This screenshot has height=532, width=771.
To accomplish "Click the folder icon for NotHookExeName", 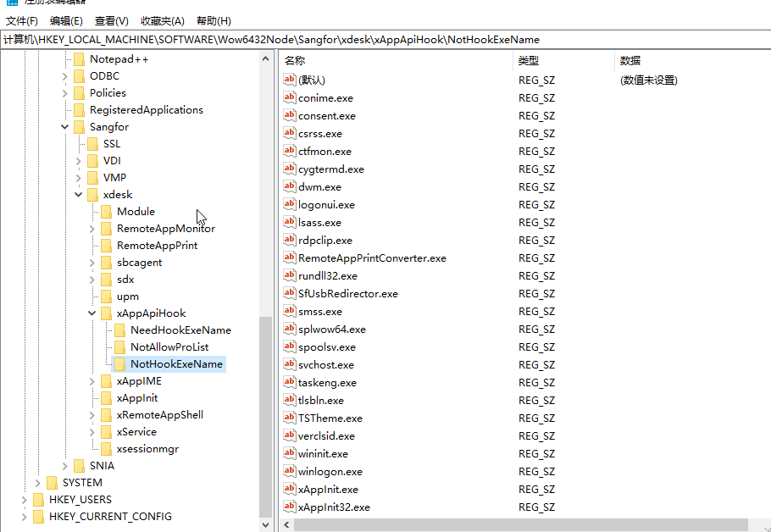I will (x=119, y=363).
